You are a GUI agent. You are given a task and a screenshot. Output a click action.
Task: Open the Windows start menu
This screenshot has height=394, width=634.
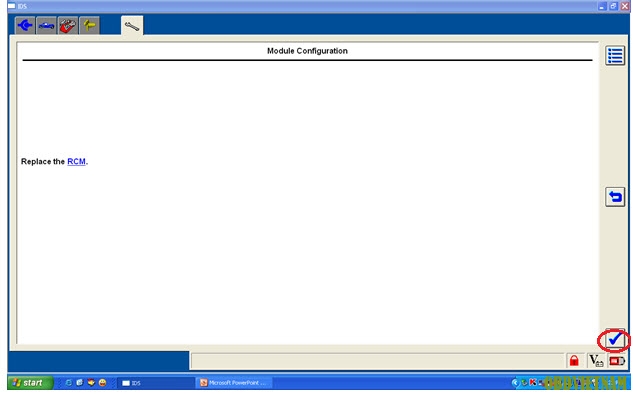tap(30, 383)
